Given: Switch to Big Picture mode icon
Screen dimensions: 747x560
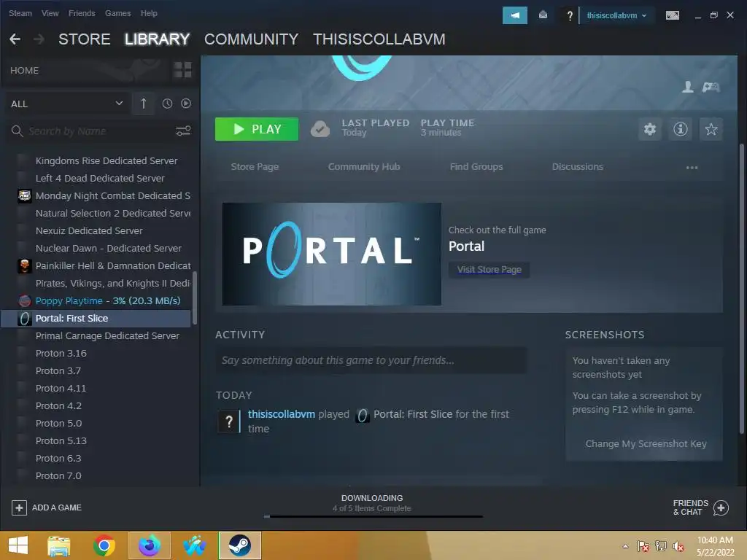Looking at the screenshot, I should [x=672, y=16].
